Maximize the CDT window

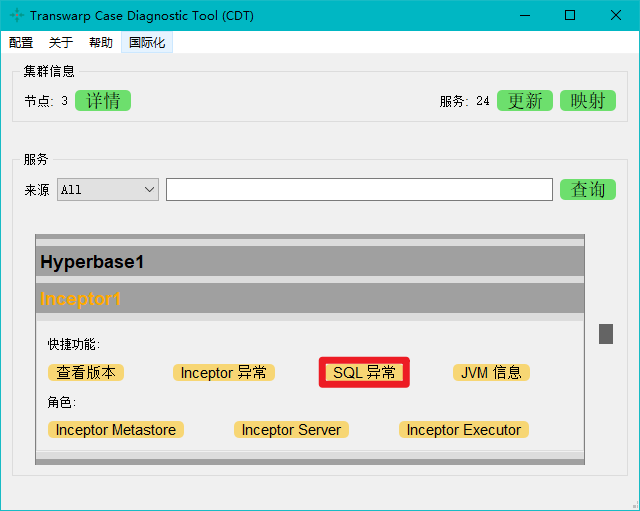(x=570, y=16)
